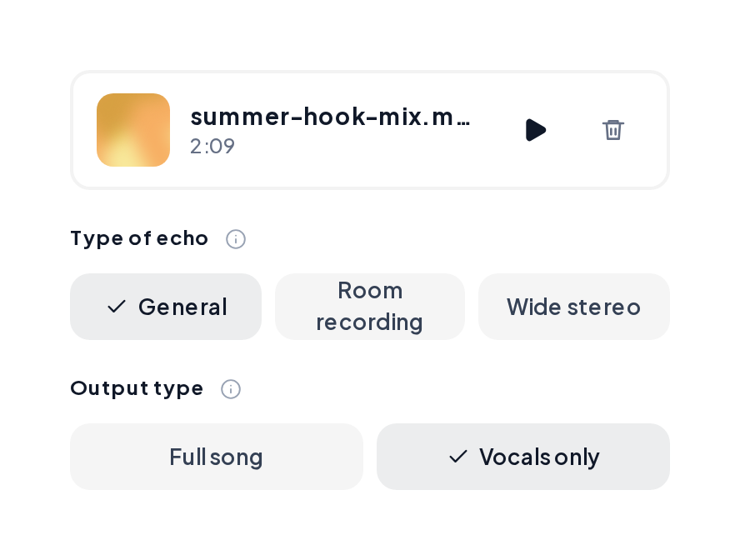Select Vocals only output option
740x560 pixels.
pyautogui.click(x=522, y=457)
